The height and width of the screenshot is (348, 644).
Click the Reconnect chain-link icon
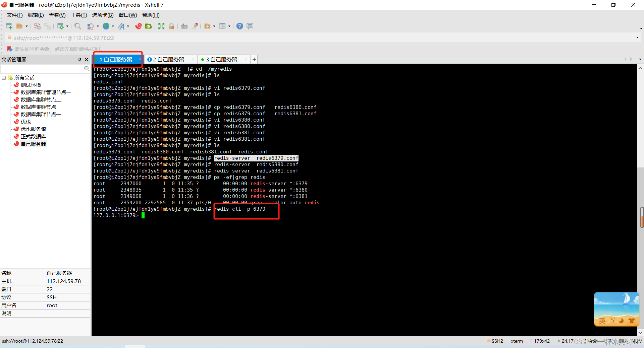[47, 26]
